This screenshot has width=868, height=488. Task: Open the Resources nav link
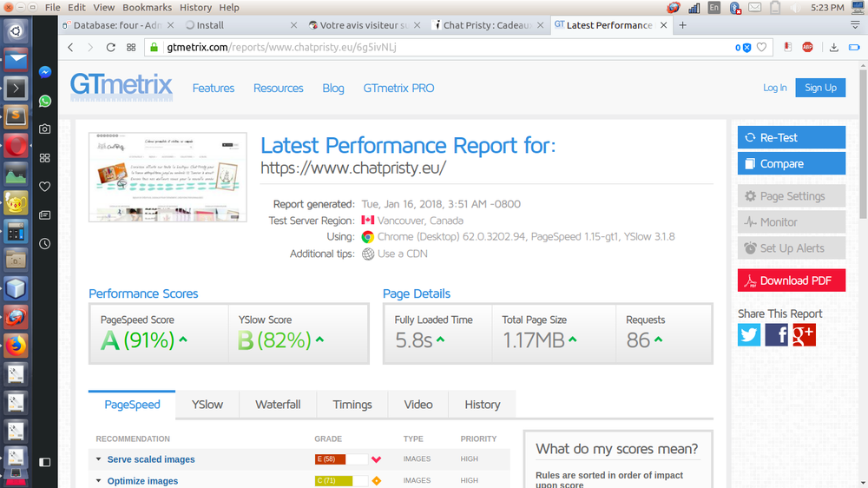[278, 88]
